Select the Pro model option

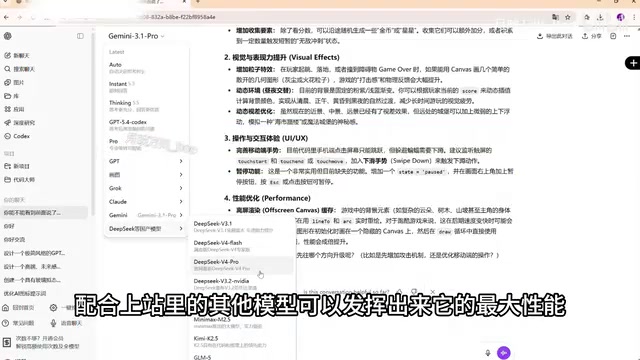[146, 144]
